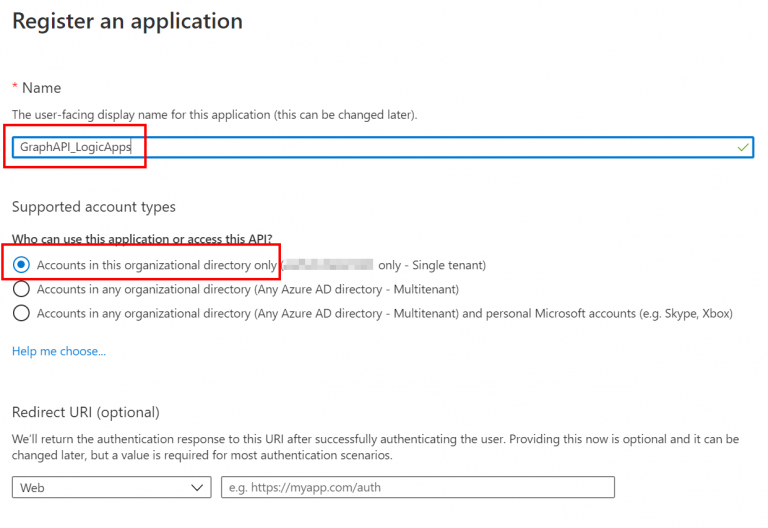
Task: Click the Name field label
Action: [42, 88]
